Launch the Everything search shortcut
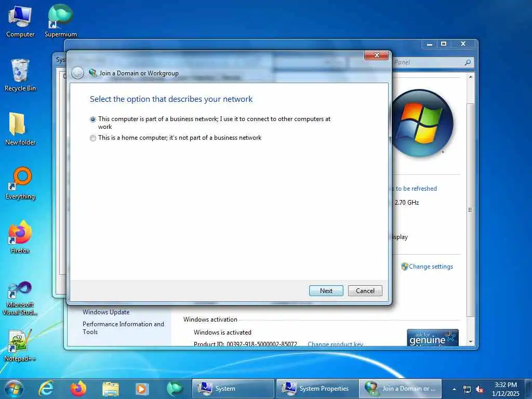 click(x=20, y=183)
